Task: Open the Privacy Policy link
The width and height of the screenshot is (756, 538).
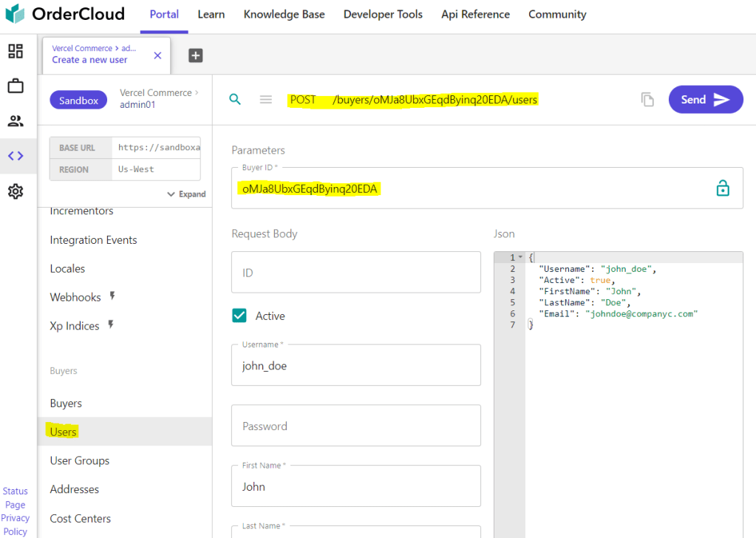Action: [16, 525]
